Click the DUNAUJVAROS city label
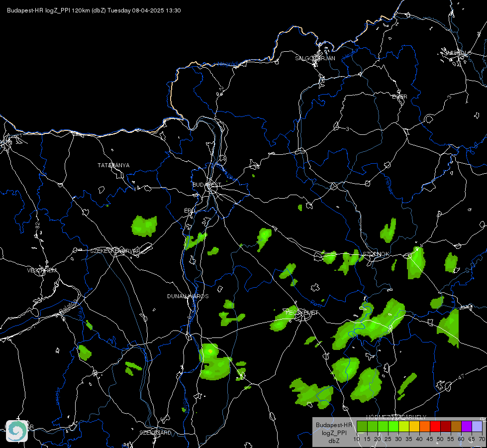 (188, 296)
